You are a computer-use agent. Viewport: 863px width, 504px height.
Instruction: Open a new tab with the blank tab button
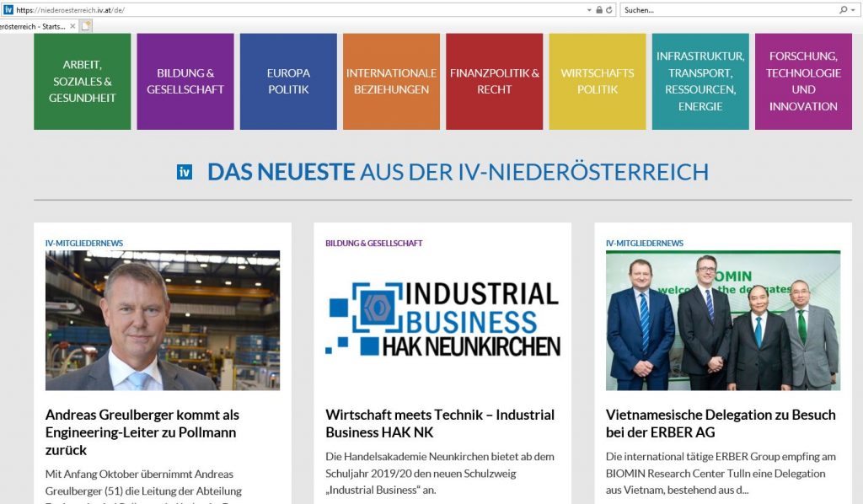click(x=86, y=26)
